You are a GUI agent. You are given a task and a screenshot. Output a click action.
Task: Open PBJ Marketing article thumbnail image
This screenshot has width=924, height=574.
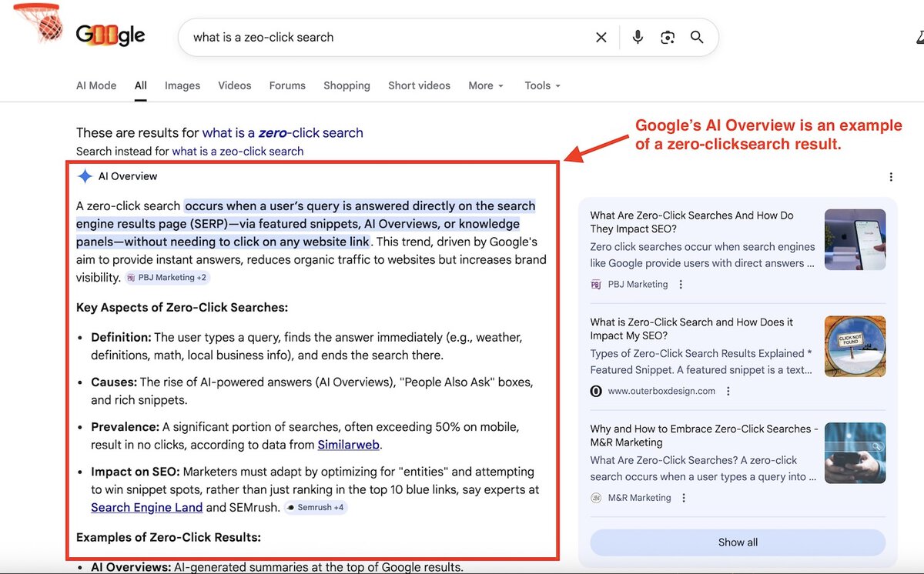pos(855,239)
